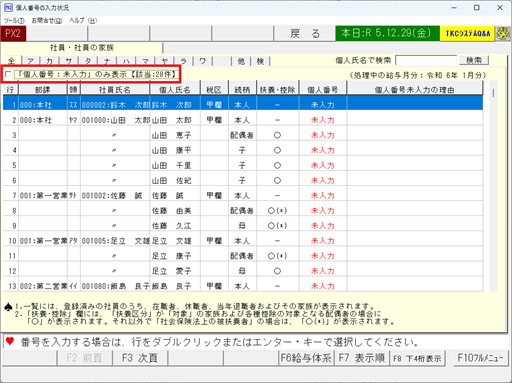Click the app icon in the title bar
The image size is (512, 383).
[x=8, y=7]
